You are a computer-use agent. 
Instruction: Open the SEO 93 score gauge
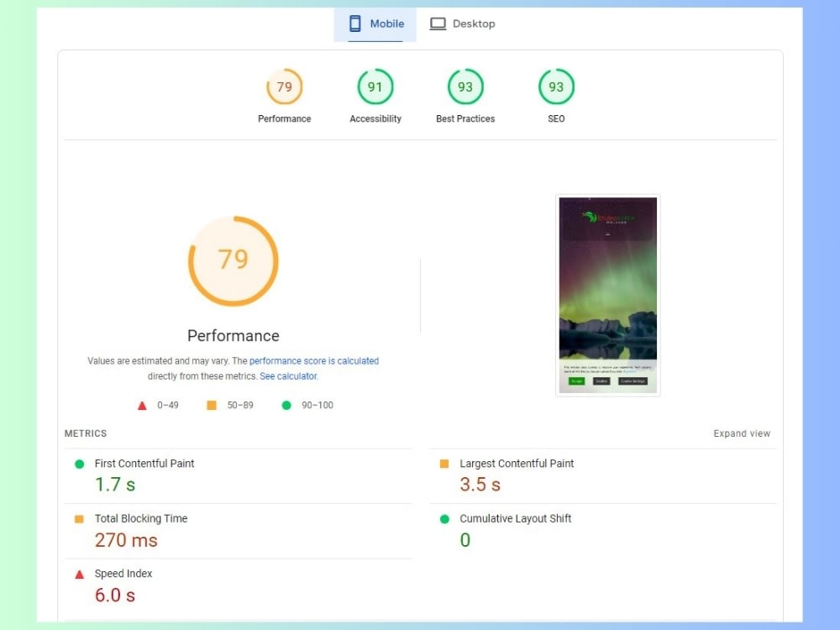click(556, 87)
